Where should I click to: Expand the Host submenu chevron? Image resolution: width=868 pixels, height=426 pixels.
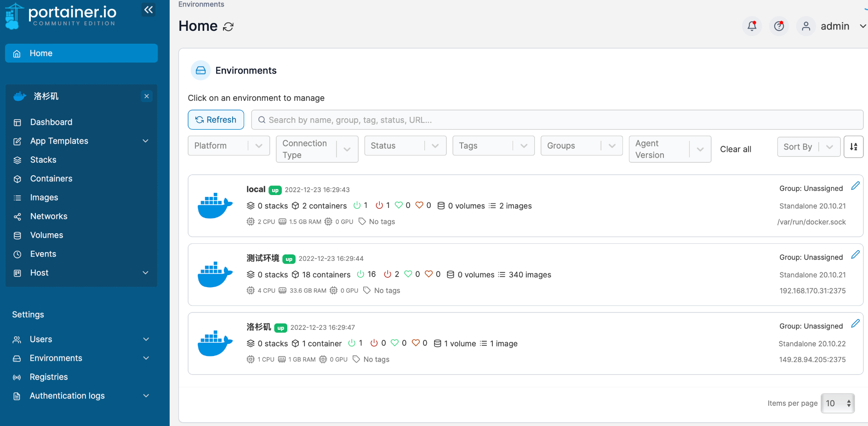click(x=146, y=273)
